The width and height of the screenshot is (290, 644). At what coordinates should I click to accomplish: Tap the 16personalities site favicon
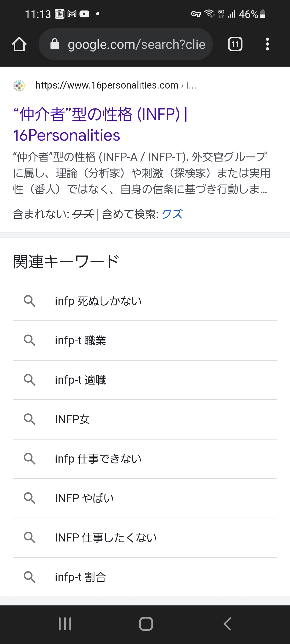coord(19,86)
